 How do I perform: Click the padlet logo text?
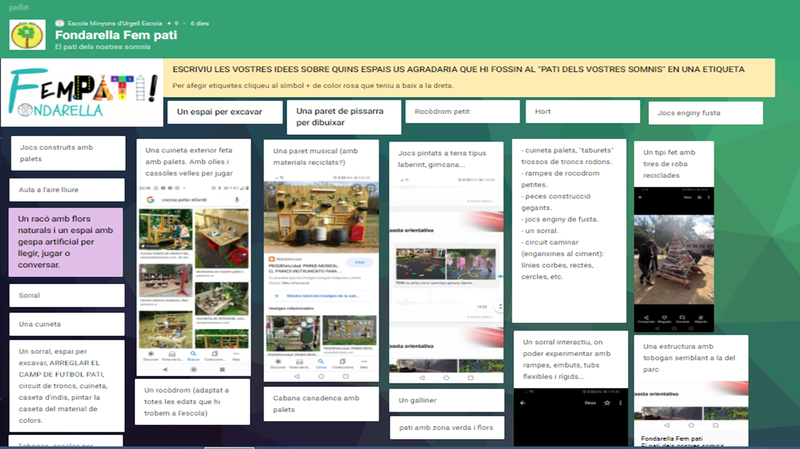coord(19,7)
